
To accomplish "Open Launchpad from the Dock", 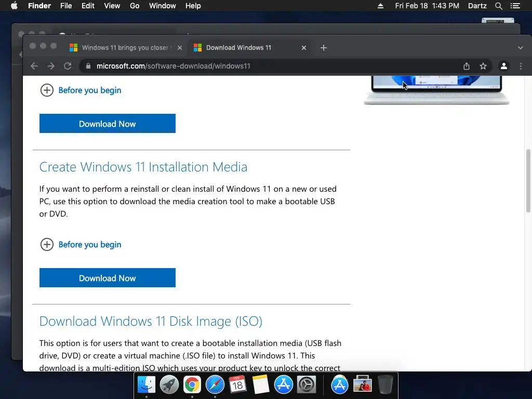I will click(x=169, y=384).
